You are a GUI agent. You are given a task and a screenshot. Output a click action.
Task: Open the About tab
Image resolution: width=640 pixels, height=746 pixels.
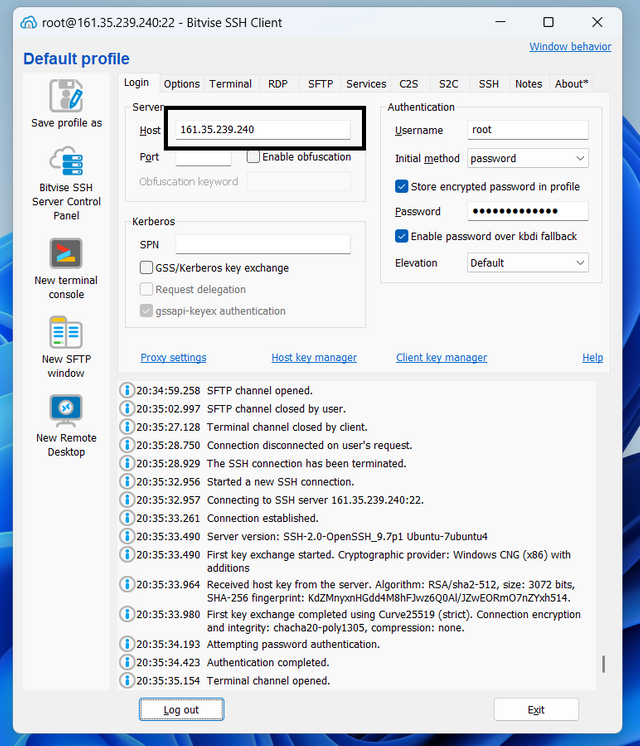pyautogui.click(x=571, y=84)
